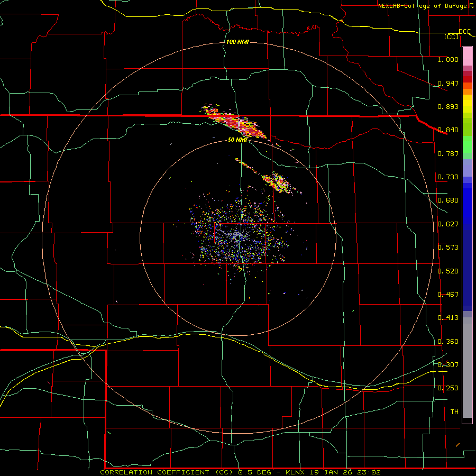Screen dimensions: 476x476
Task: Click the 0.573 scale value
Action: tap(448, 248)
